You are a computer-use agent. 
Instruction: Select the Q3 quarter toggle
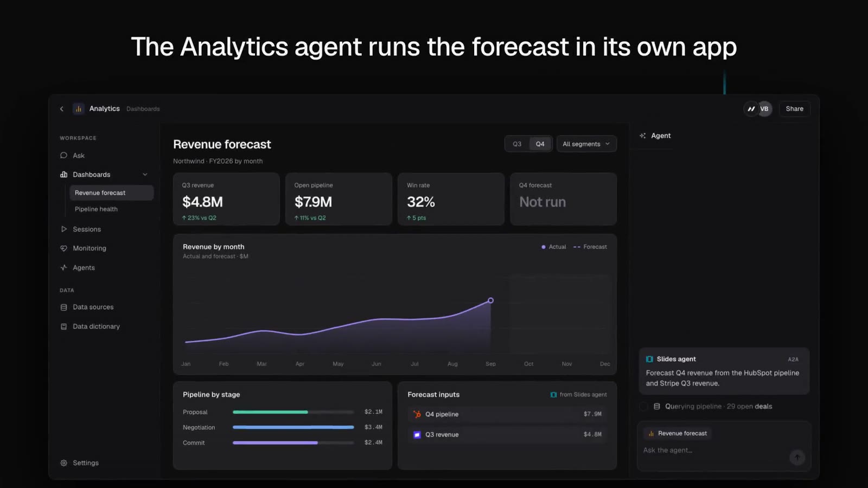tap(517, 144)
